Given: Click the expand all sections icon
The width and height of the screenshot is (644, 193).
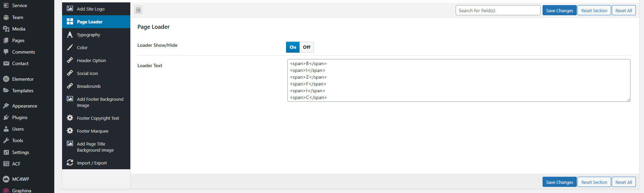Looking at the screenshot, I should (138, 10).
